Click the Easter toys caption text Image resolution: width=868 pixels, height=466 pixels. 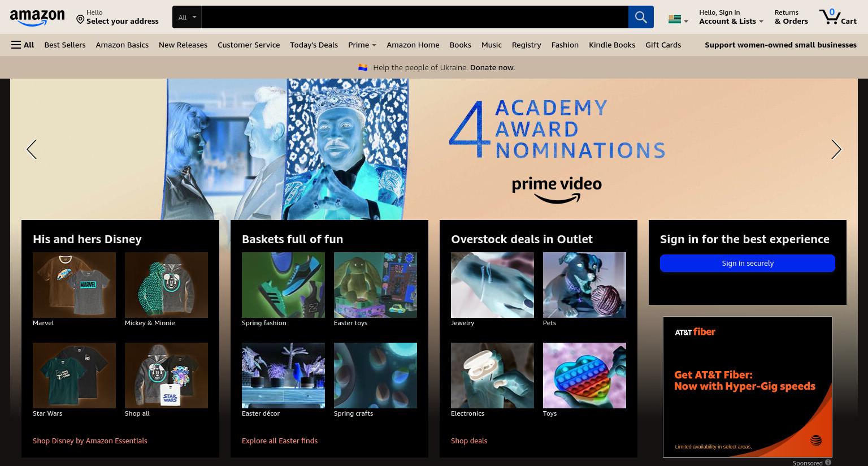pos(350,323)
